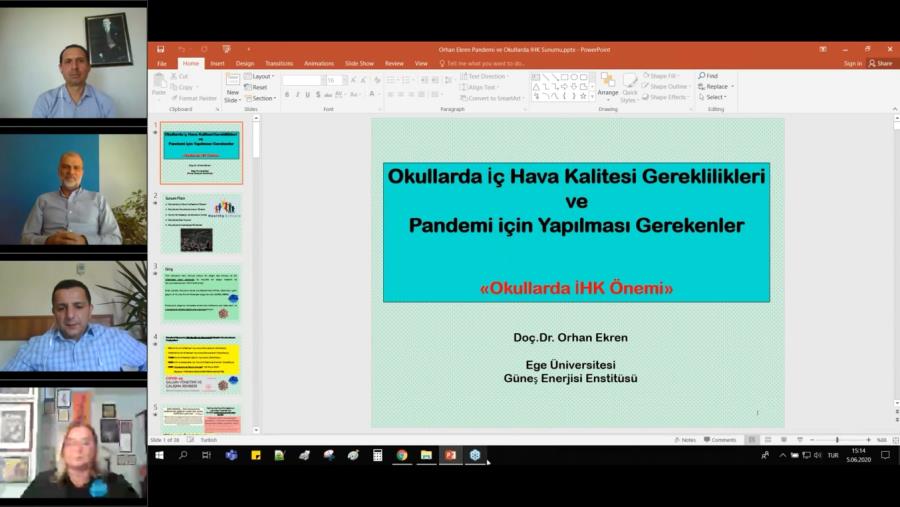This screenshot has width=900, height=507.
Task: Toggle bulleted list
Action: (x=391, y=80)
